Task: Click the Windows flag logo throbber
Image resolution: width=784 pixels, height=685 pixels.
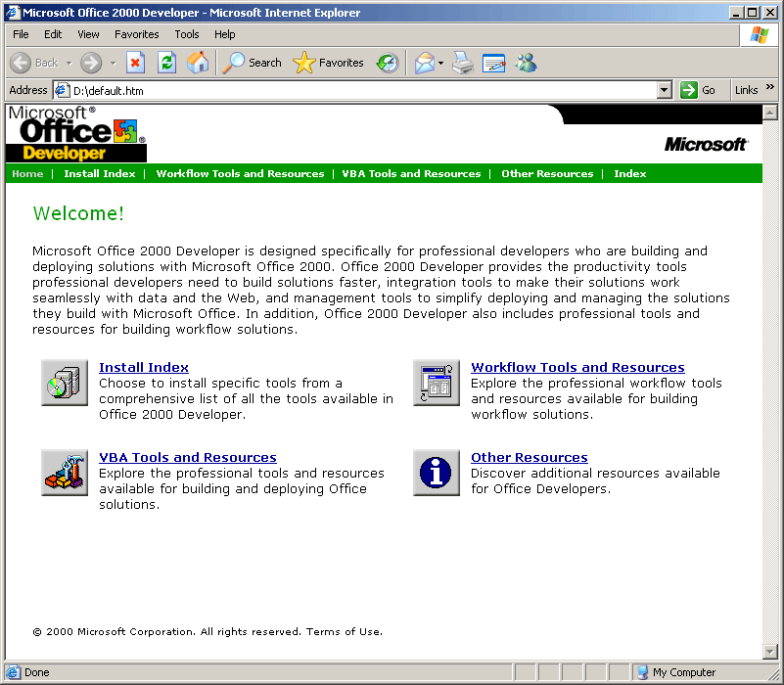Action: [x=759, y=35]
